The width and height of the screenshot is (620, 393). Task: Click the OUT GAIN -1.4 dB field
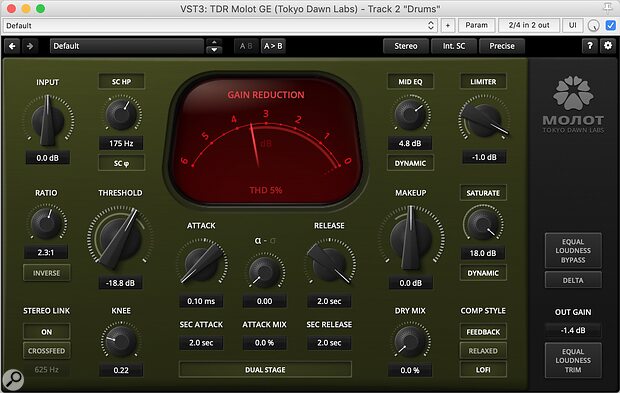[573, 330]
